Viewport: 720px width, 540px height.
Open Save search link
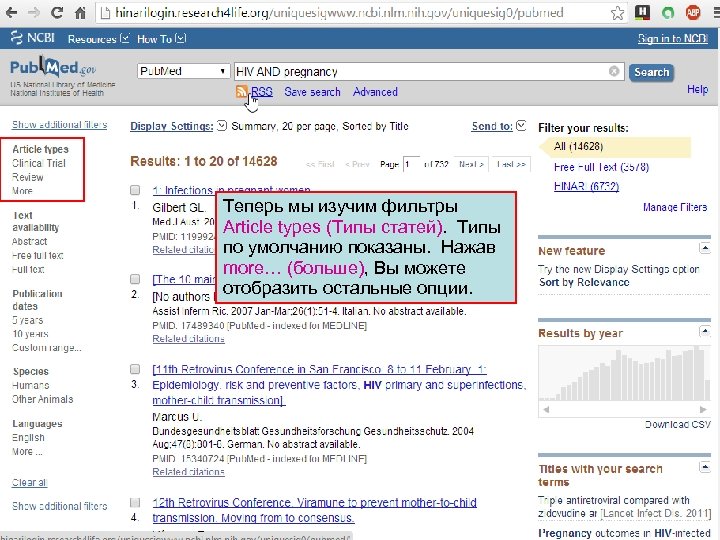point(312,92)
